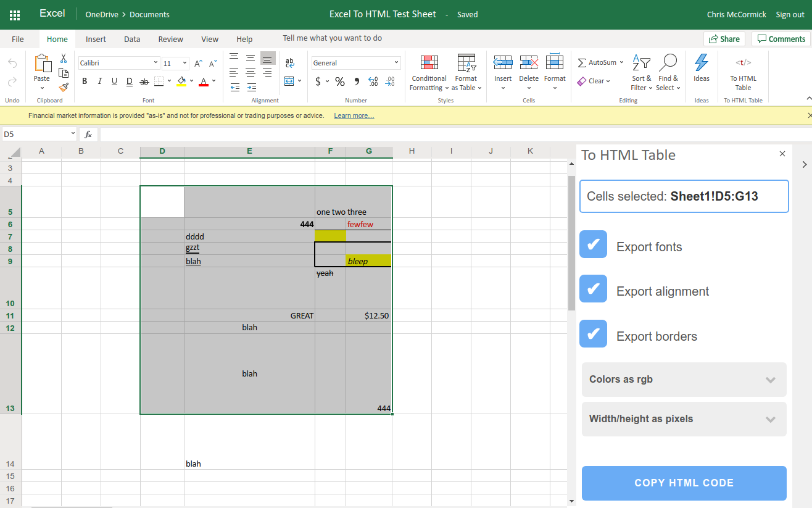Click the COPY HTML CODE button
Image resolution: width=812 pixels, height=508 pixels.
point(683,483)
